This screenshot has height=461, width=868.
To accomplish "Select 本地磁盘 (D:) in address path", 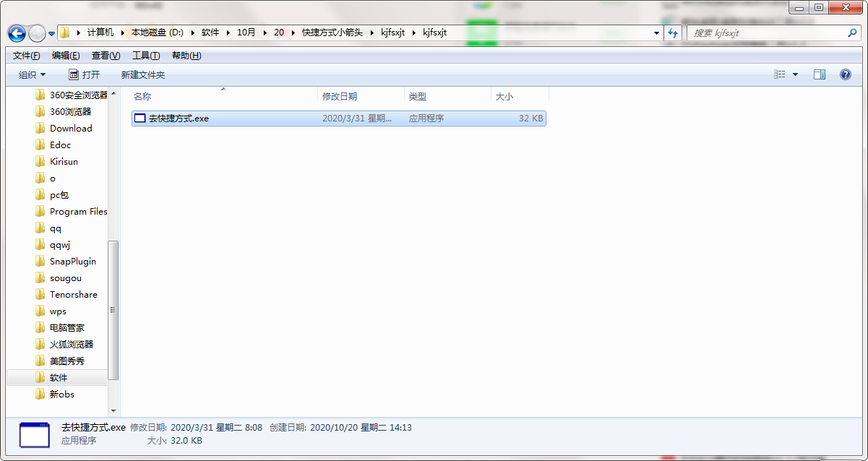I will pos(158,33).
